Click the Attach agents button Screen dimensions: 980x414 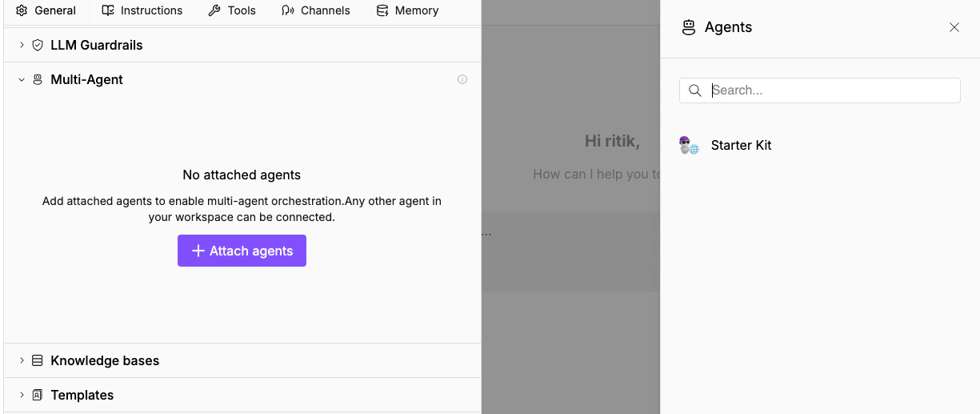point(242,251)
